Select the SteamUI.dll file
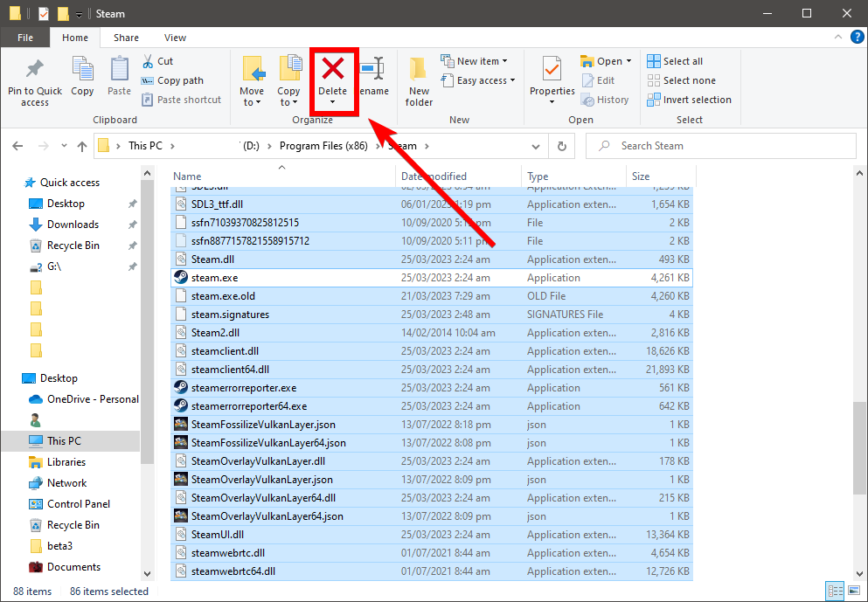The image size is (868, 602). point(432,535)
